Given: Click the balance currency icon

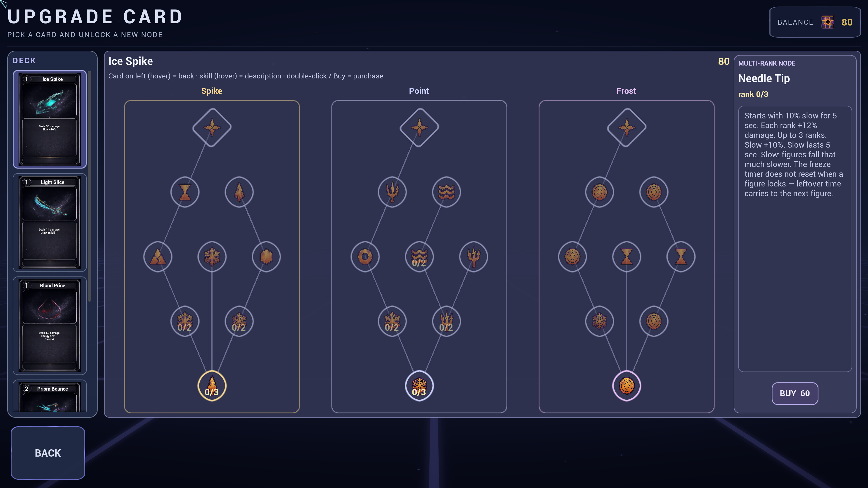Looking at the screenshot, I should pyautogui.click(x=828, y=22).
